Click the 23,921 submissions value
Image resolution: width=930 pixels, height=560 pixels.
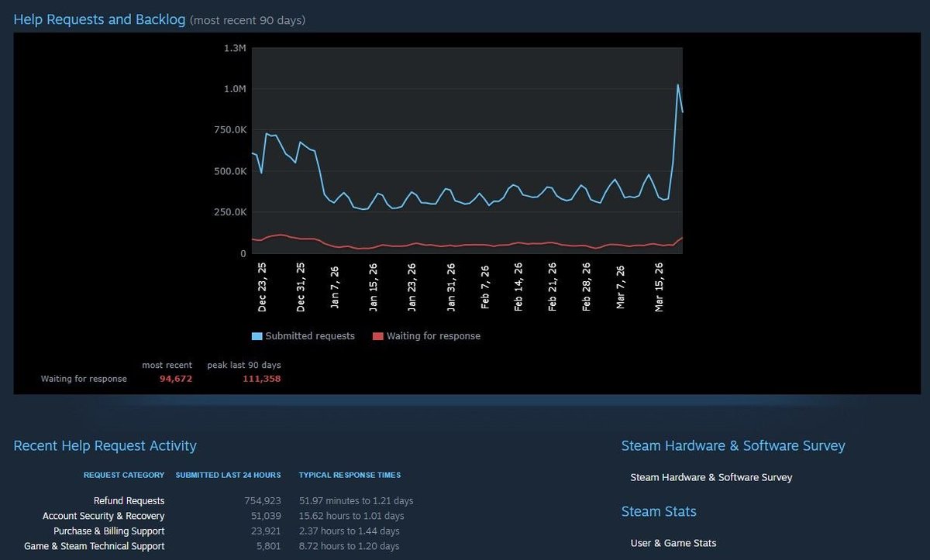coord(266,531)
